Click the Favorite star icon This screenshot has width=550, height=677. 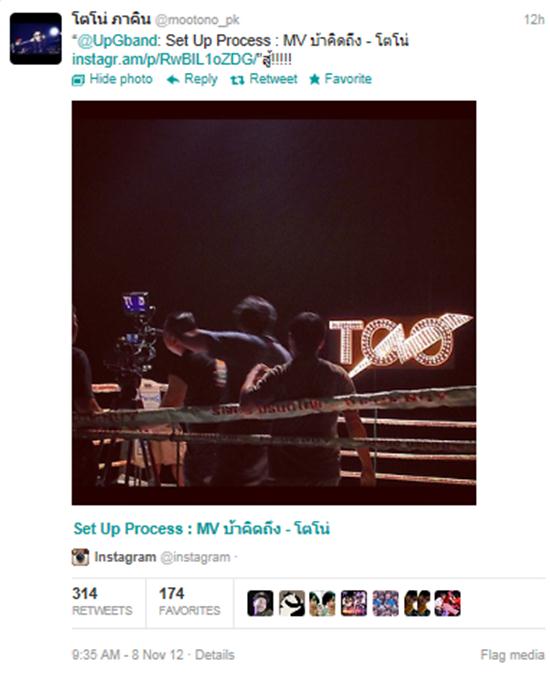click(315, 79)
